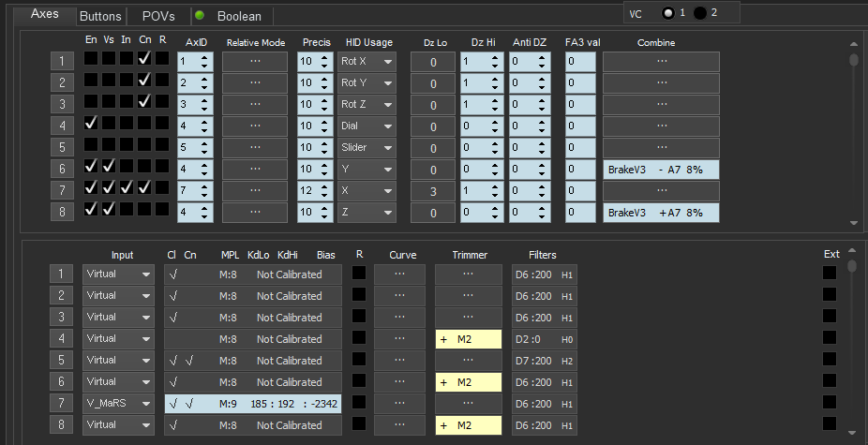Open the D2 :0 H0 filter setting
The width and height of the screenshot is (868, 445).
coord(545,339)
